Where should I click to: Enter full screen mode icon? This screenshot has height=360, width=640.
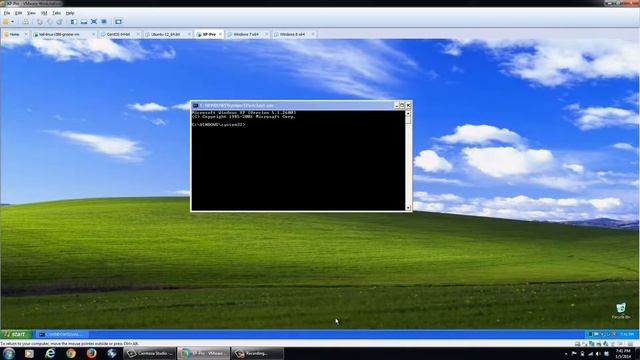94,22
